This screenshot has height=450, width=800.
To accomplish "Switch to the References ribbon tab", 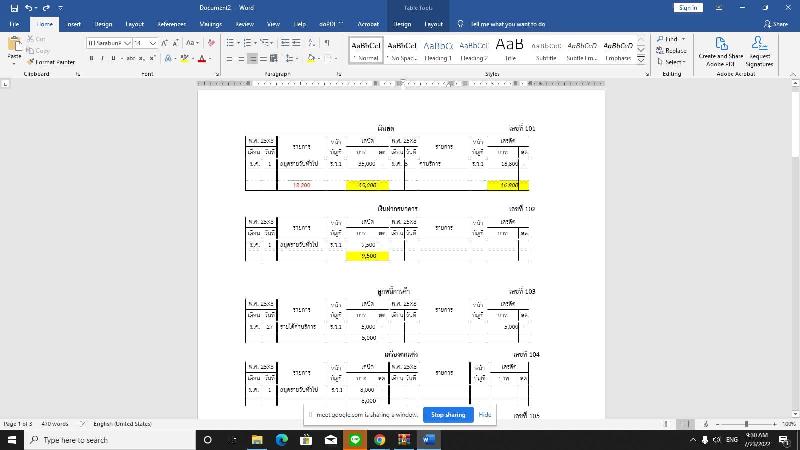I will coord(171,23).
